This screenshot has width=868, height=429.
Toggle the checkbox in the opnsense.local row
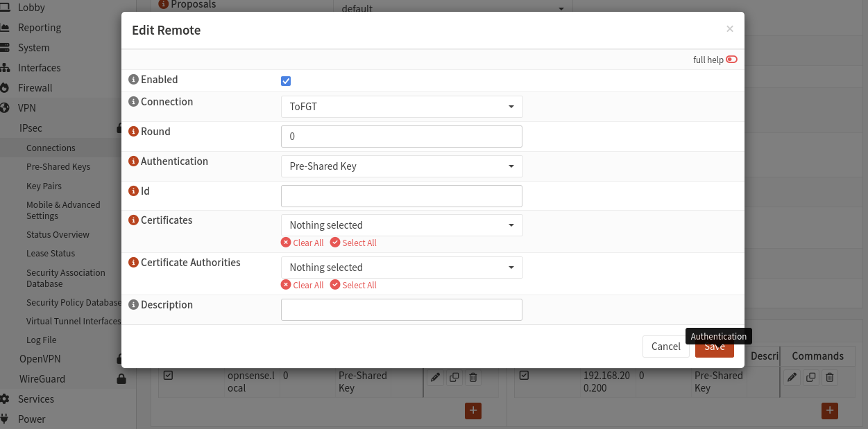click(168, 376)
